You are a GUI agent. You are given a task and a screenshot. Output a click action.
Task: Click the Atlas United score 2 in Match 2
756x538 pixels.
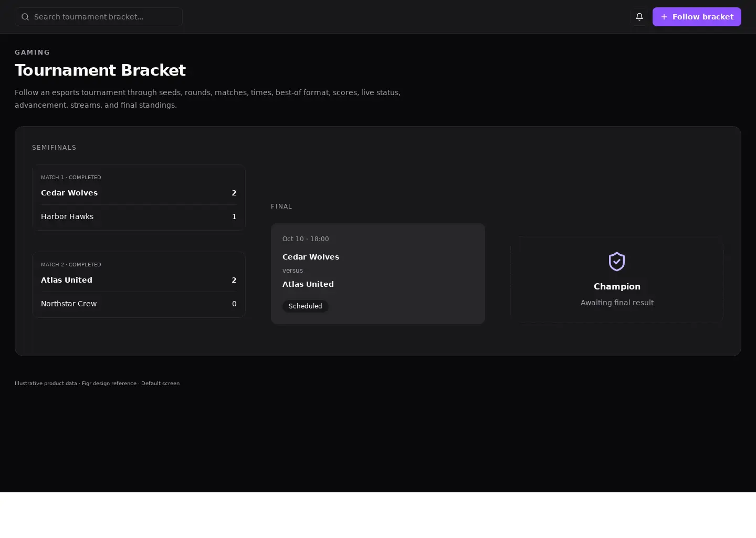coord(234,280)
